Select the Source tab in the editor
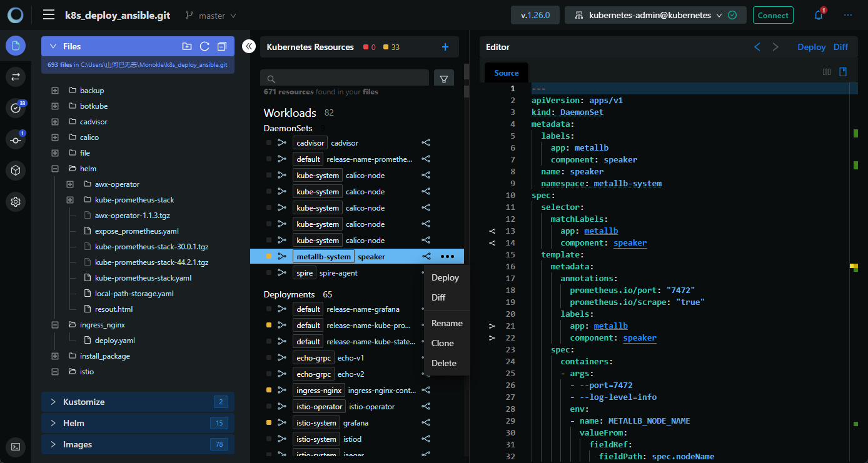 tap(507, 73)
